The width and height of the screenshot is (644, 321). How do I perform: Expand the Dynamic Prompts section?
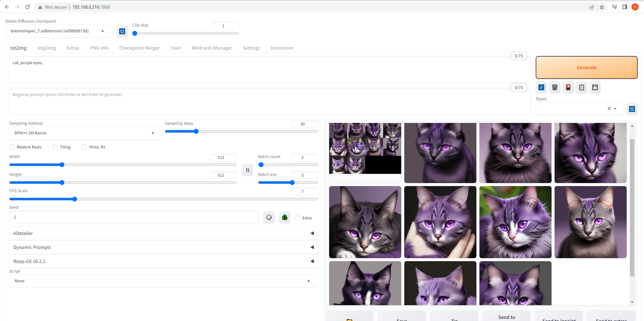(164, 247)
